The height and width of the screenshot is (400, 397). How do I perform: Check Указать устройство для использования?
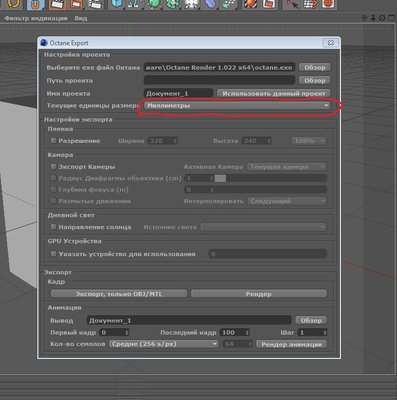pos(53,254)
